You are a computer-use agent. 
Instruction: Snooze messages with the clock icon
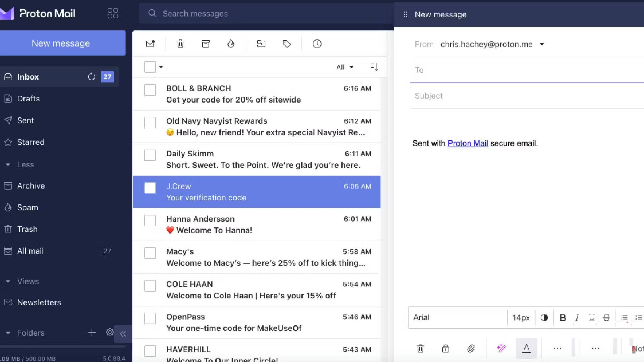(317, 43)
